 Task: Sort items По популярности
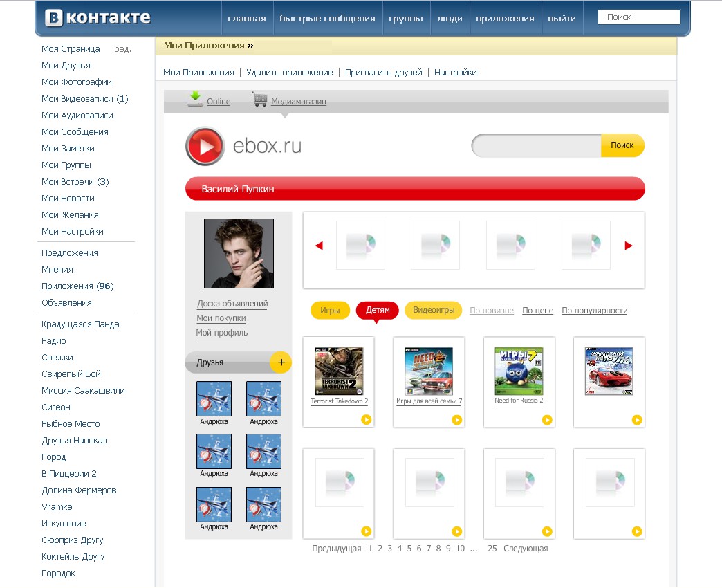tap(595, 311)
